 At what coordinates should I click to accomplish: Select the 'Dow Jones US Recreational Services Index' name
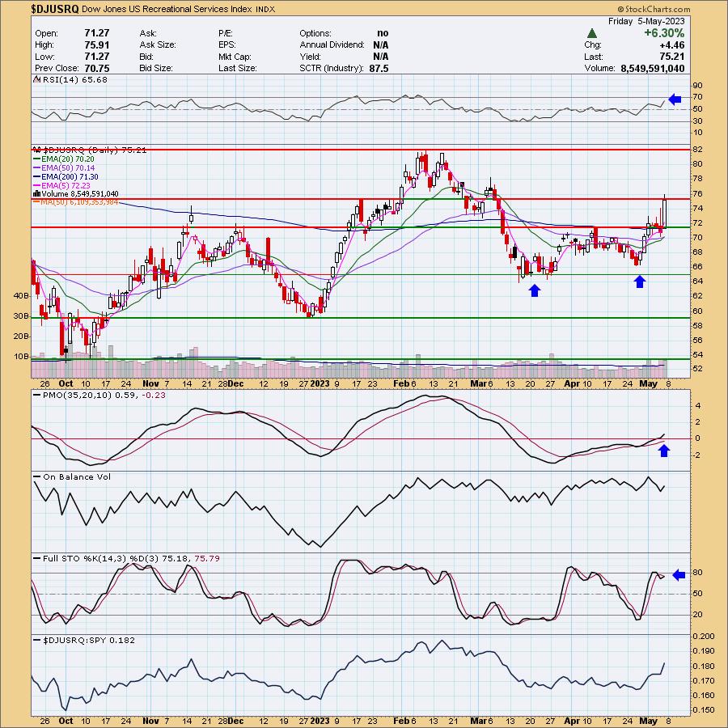coord(167,9)
